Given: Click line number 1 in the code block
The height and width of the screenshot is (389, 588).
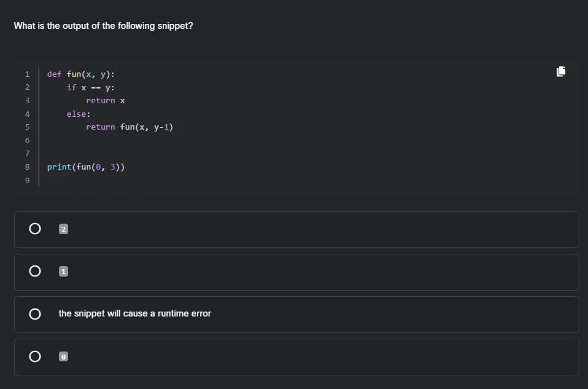Looking at the screenshot, I should [27, 74].
